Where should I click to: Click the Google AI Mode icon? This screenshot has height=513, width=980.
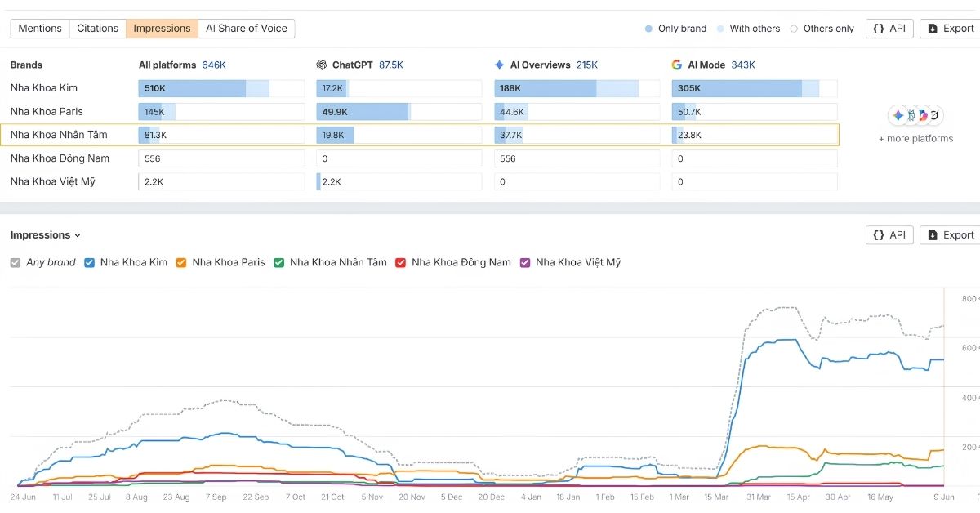pos(677,65)
